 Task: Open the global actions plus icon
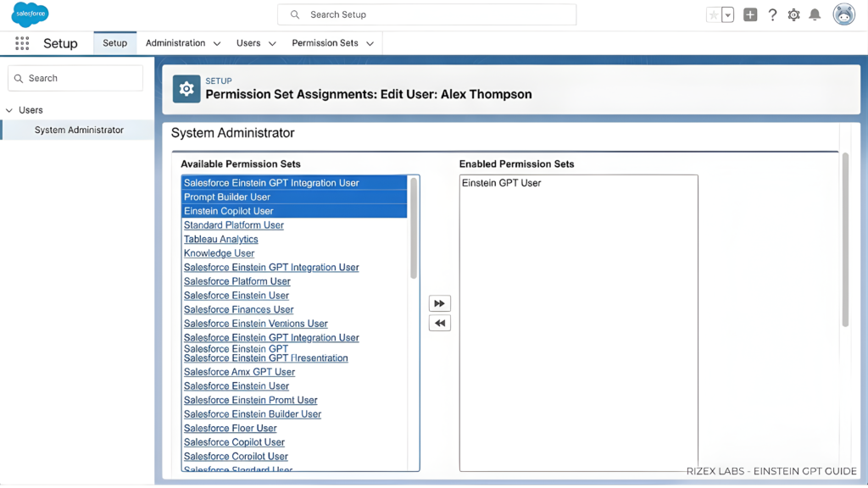[749, 14]
